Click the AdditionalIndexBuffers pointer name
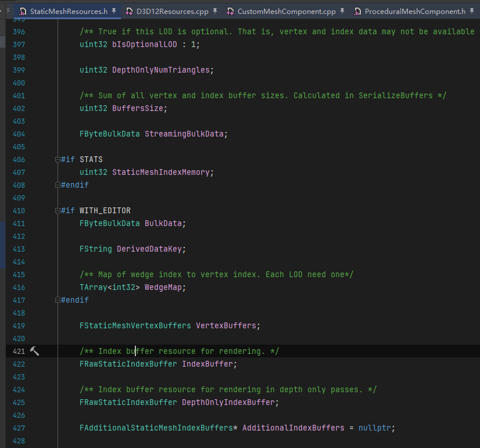This screenshot has width=480, height=448. point(293,428)
